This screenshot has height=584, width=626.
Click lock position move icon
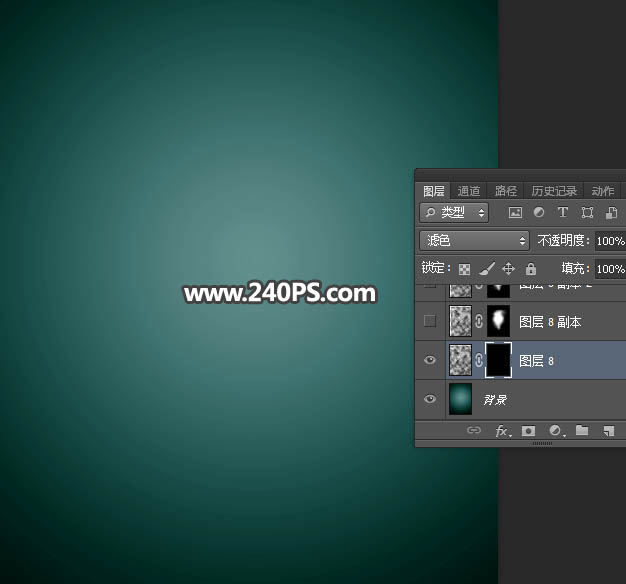pyautogui.click(x=508, y=269)
